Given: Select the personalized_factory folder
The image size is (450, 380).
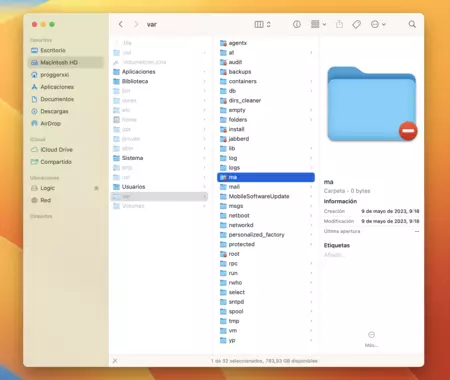Looking at the screenshot, I should point(266,235).
